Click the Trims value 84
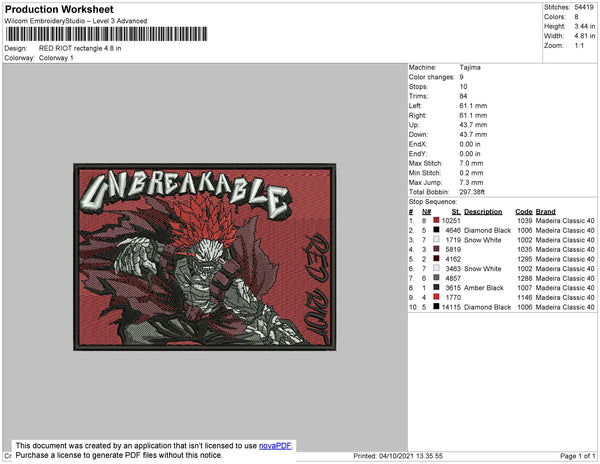Viewport: 600px width, 464px height. [463, 96]
